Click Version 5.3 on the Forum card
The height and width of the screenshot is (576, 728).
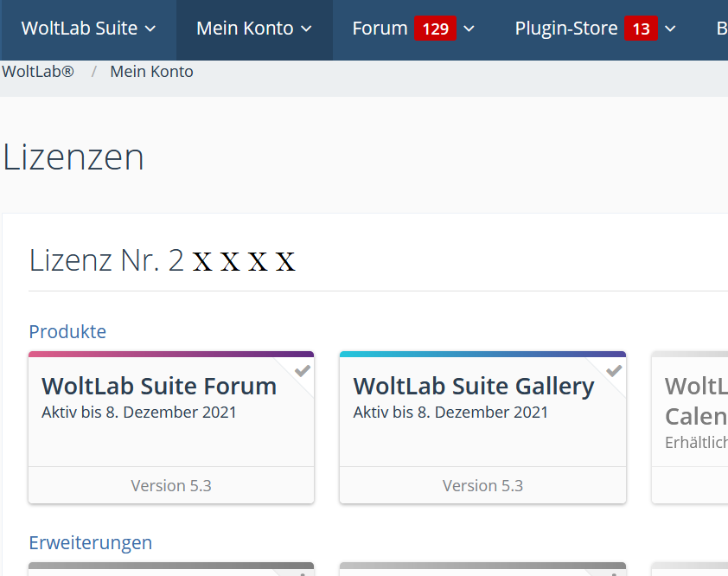[171, 485]
